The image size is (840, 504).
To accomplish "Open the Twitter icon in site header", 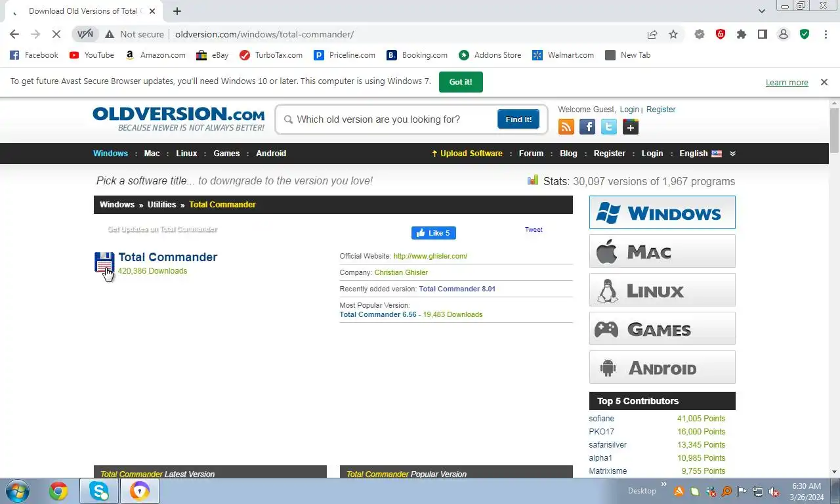I will click(609, 127).
